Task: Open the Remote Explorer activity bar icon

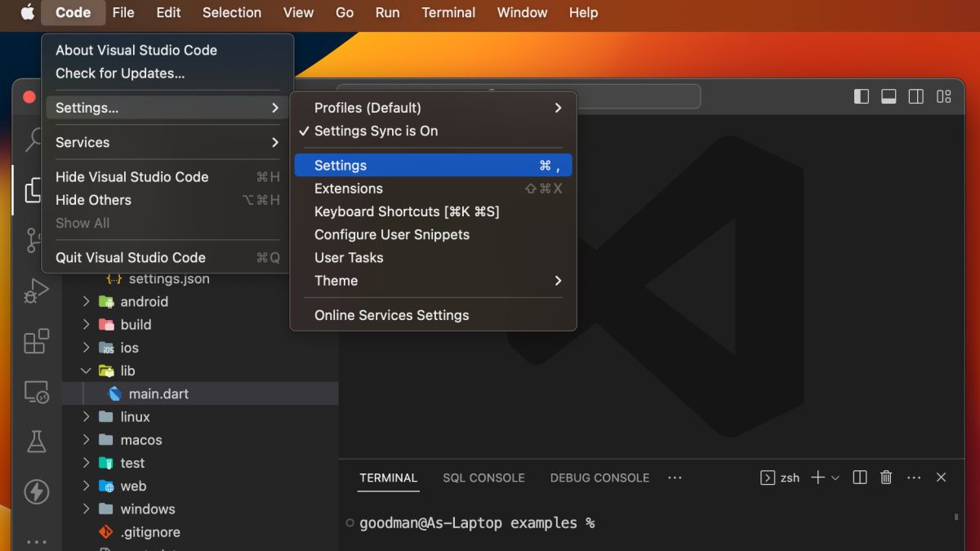Action: [36, 392]
